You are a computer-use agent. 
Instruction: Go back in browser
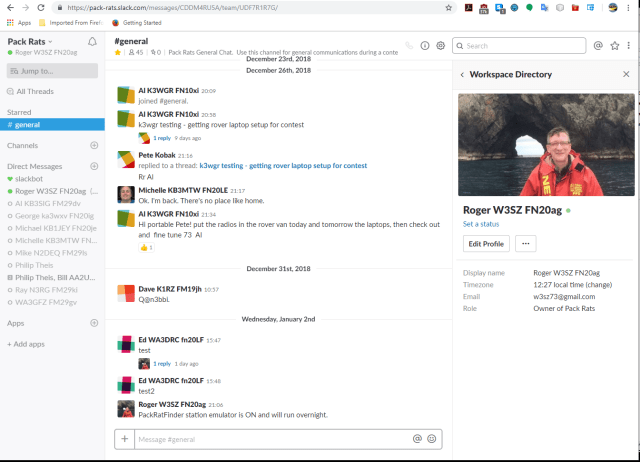click(x=11, y=8)
